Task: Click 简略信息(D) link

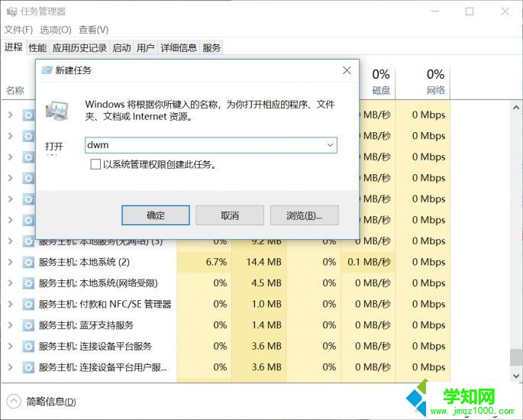Action: [x=51, y=402]
